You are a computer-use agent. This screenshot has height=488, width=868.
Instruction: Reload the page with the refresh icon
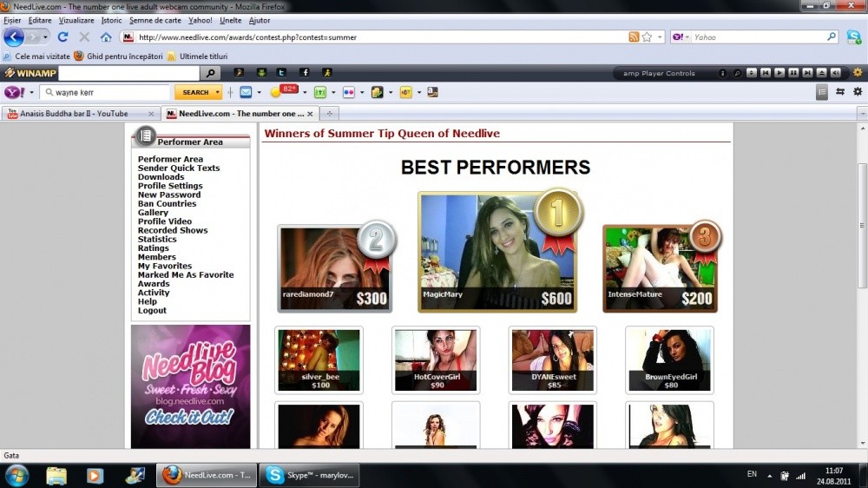pyautogui.click(x=62, y=37)
